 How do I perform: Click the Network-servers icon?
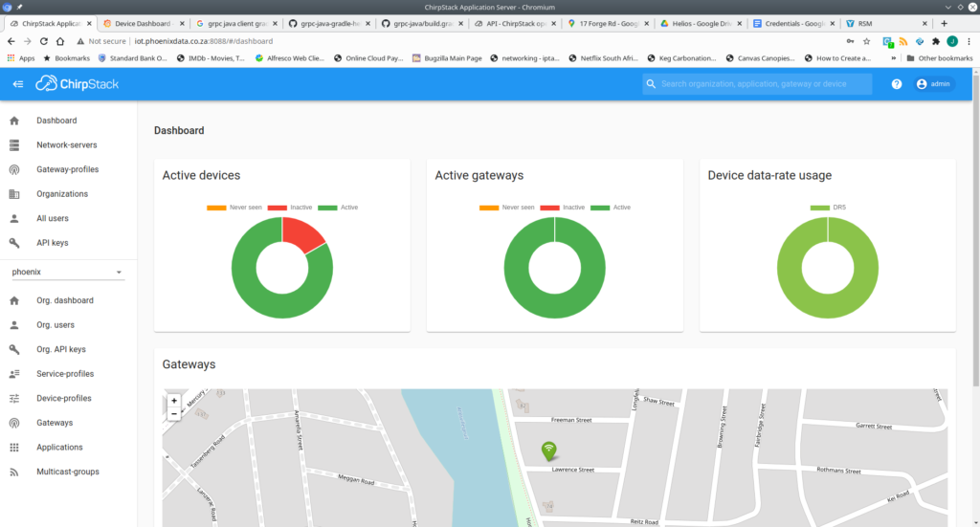coord(14,144)
